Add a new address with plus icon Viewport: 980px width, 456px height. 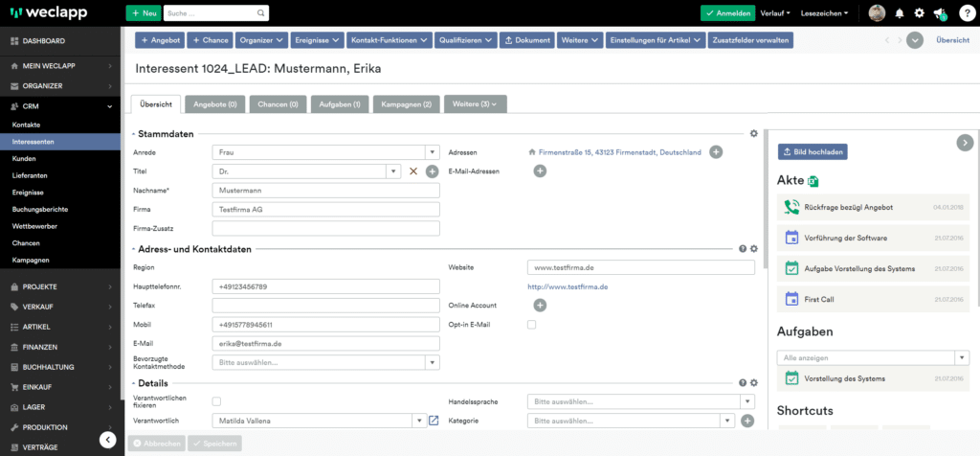coord(716,152)
